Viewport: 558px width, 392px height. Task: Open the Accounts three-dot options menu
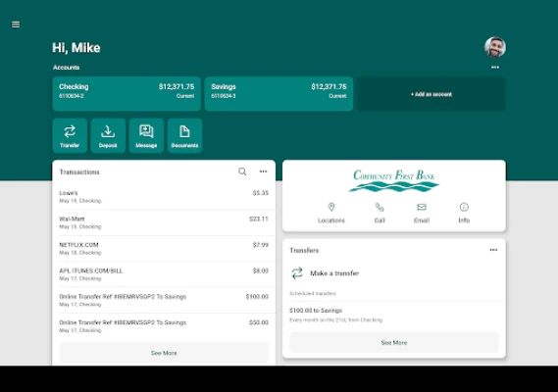(x=495, y=68)
